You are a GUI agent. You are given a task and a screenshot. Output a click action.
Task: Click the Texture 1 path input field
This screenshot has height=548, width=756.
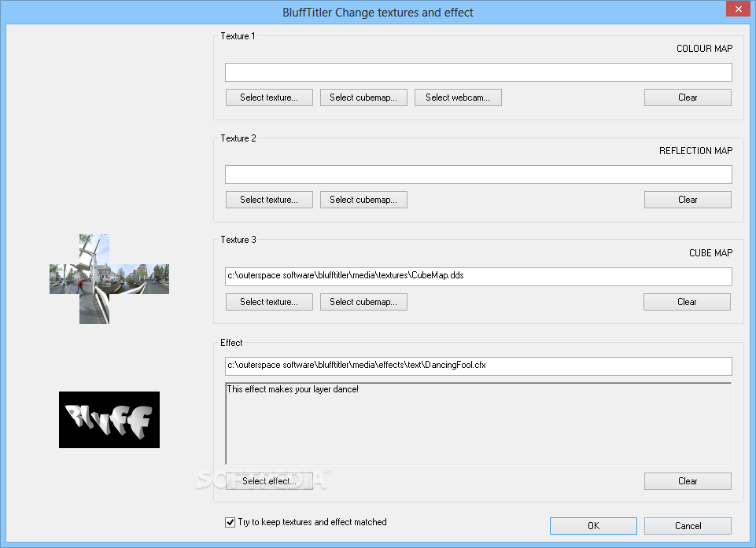tap(478, 72)
